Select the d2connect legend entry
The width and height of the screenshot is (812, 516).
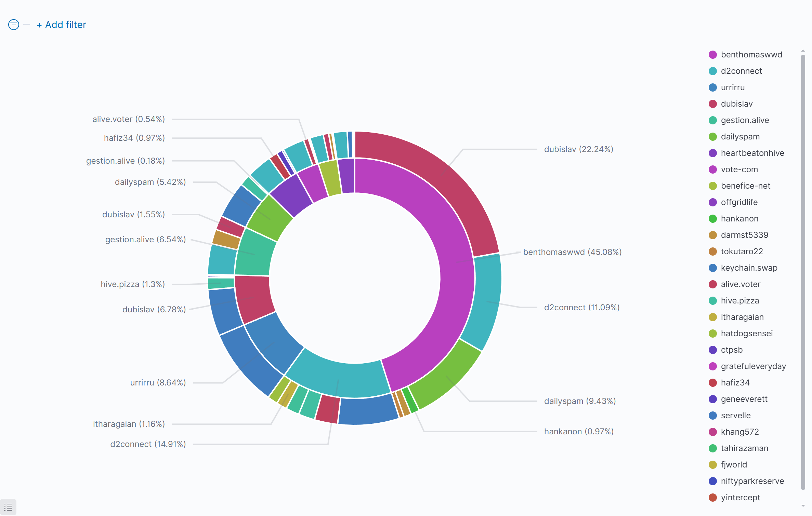click(x=741, y=71)
